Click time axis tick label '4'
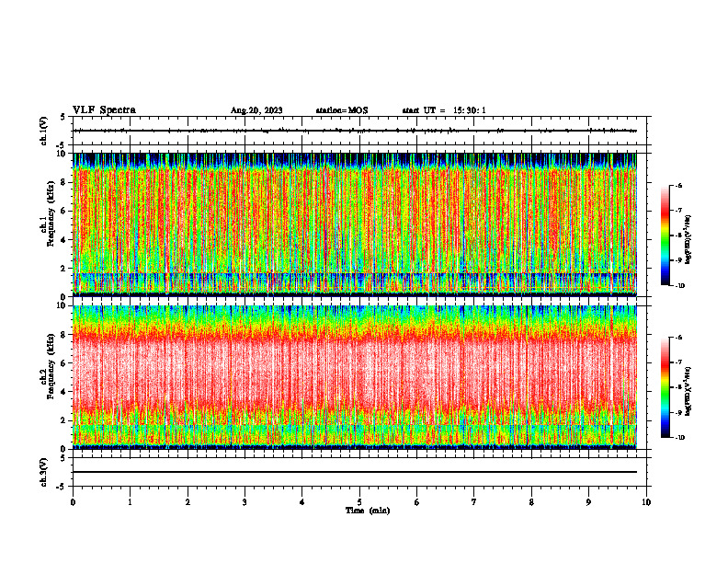728x563 pixels. (302, 502)
